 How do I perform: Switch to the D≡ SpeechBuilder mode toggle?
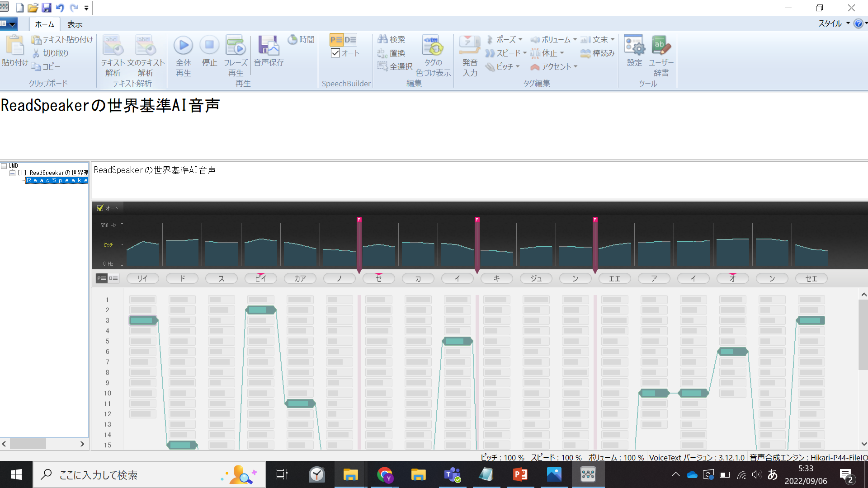[x=350, y=40]
